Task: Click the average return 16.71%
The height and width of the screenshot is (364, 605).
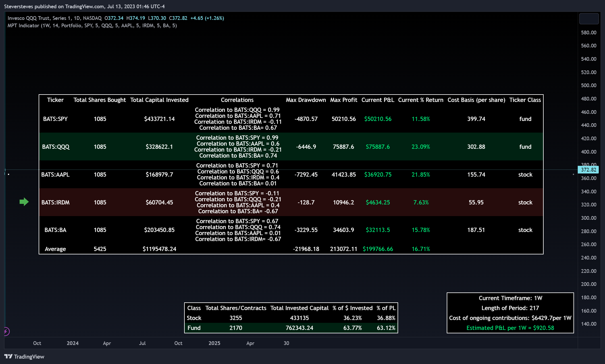Action: [421, 249]
